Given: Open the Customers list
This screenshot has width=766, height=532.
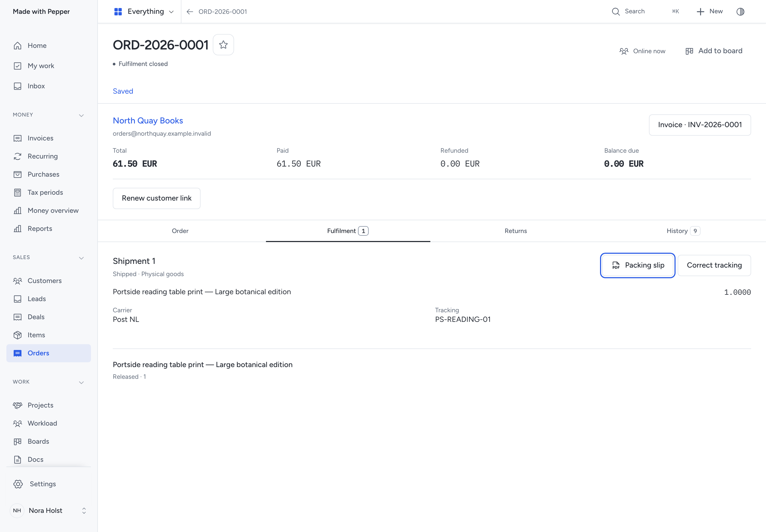Looking at the screenshot, I should [48, 281].
